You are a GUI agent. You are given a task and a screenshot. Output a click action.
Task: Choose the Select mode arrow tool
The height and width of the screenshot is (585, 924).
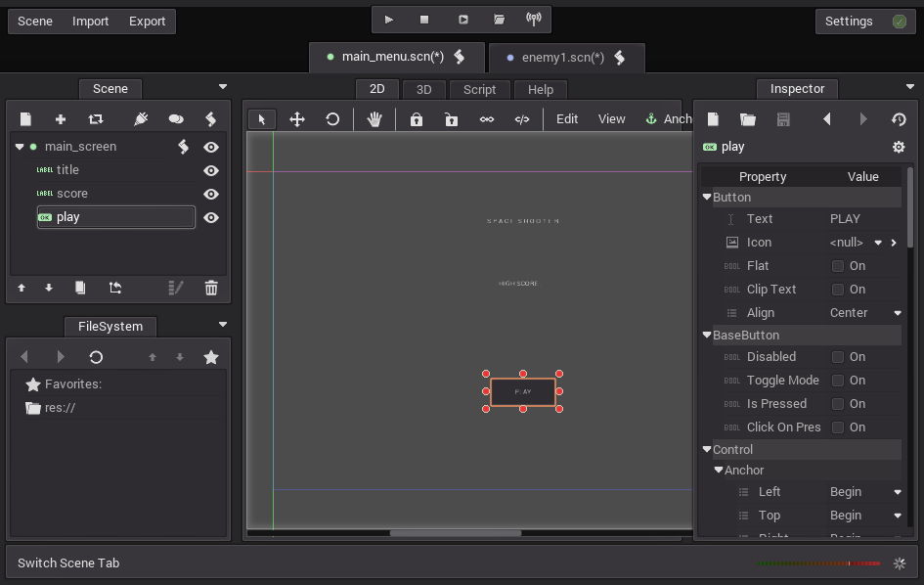pos(262,119)
